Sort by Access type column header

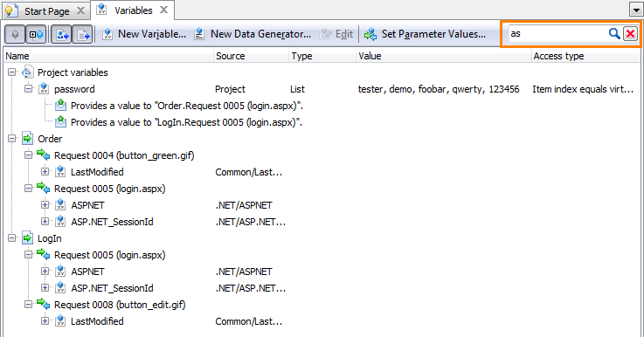(585, 56)
